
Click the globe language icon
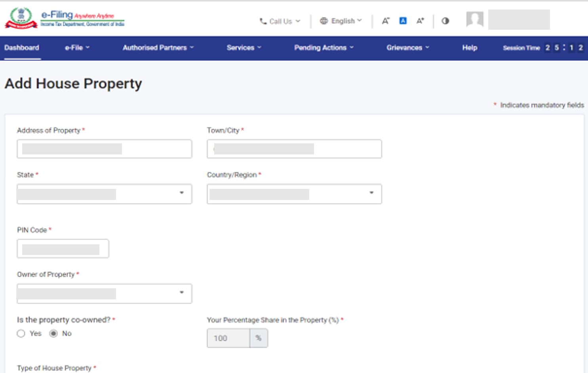[324, 21]
